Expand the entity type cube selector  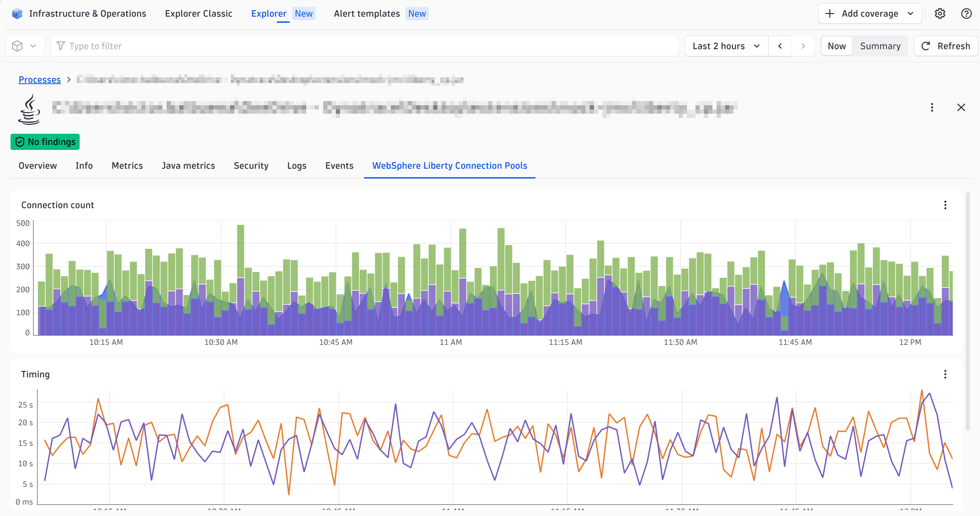coord(25,46)
